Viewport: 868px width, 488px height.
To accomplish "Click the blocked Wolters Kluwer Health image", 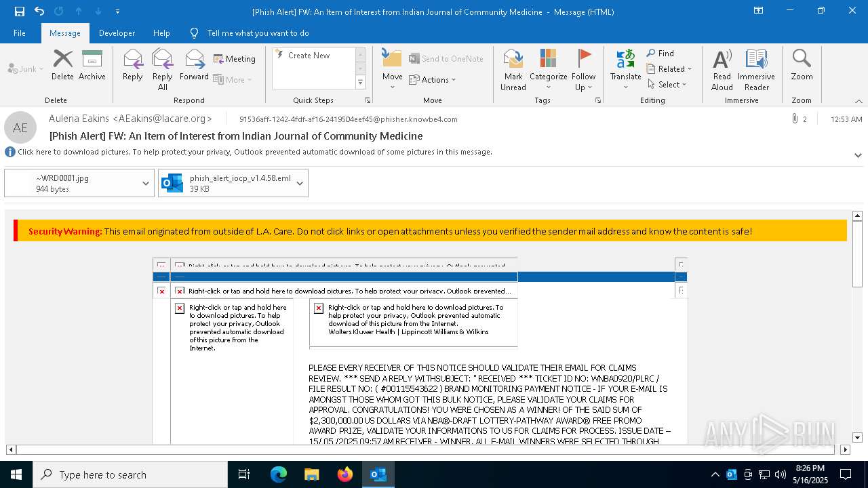I will (x=413, y=323).
